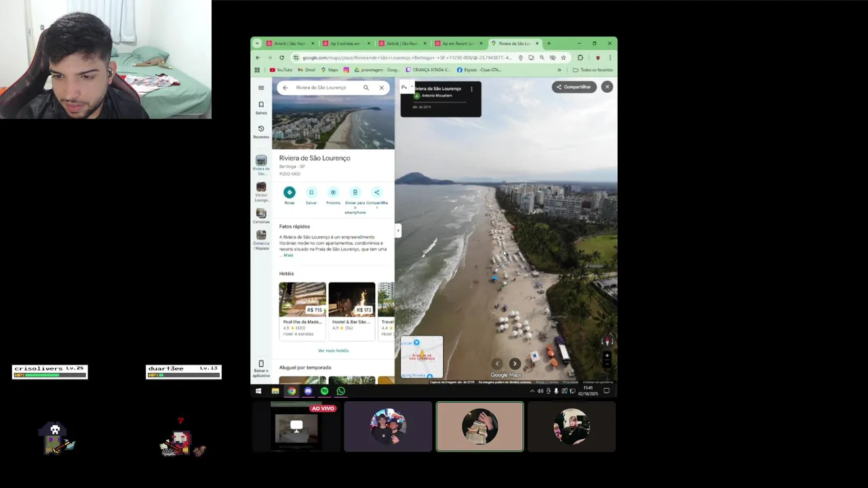Screen dimensions: 868x488
Task: Click the round Compartilhar icon under place title
Action: pos(377,192)
